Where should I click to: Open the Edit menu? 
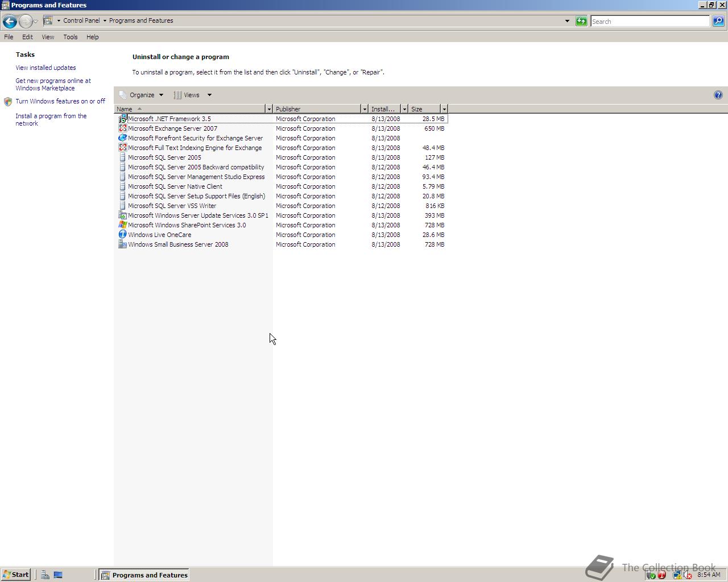(x=27, y=37)
